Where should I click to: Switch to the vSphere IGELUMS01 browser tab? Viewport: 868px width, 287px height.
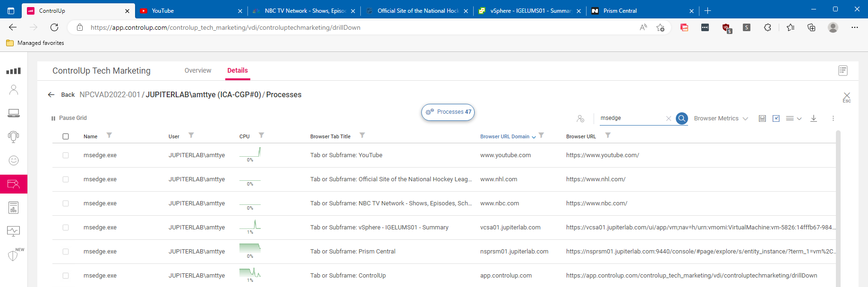tap(528, 11)
